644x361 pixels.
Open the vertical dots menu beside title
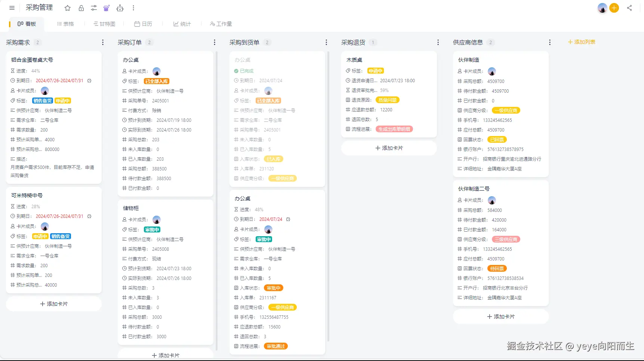pos(133,8)
